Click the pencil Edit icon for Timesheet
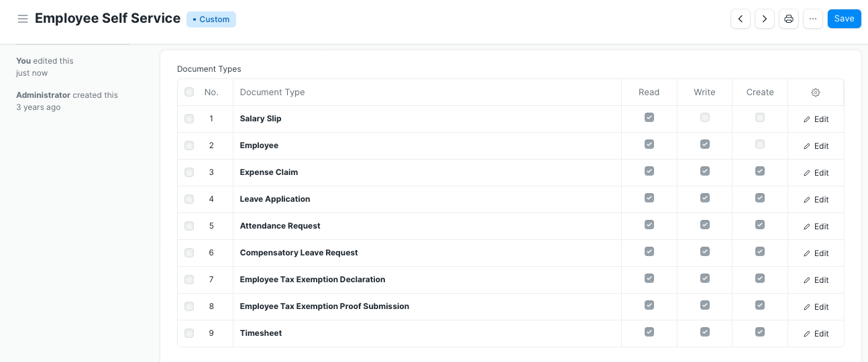This screenshot has height=362, width=868. 807,334
